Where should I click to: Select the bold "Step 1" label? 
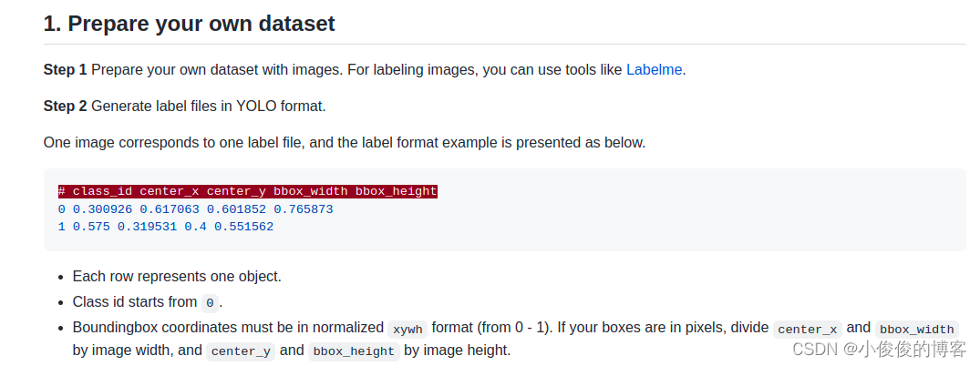click(65, 70)
